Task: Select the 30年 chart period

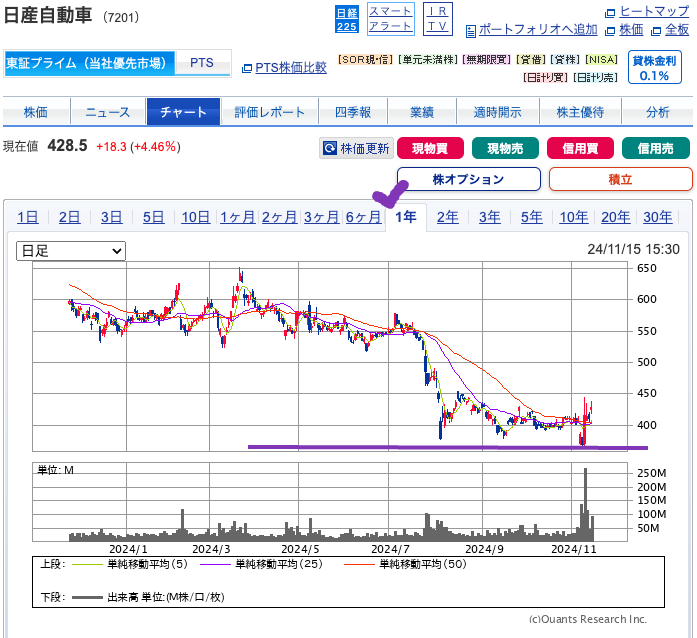Action: click(x=658, y=217)
